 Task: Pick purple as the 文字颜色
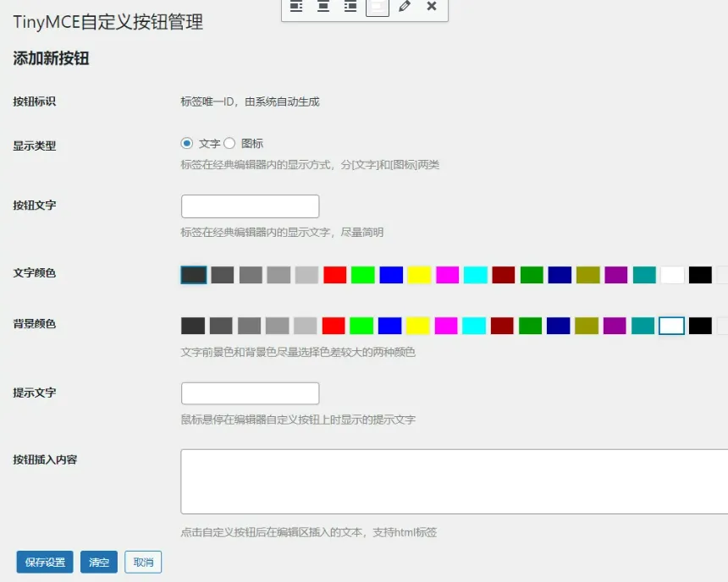point(616,275)
